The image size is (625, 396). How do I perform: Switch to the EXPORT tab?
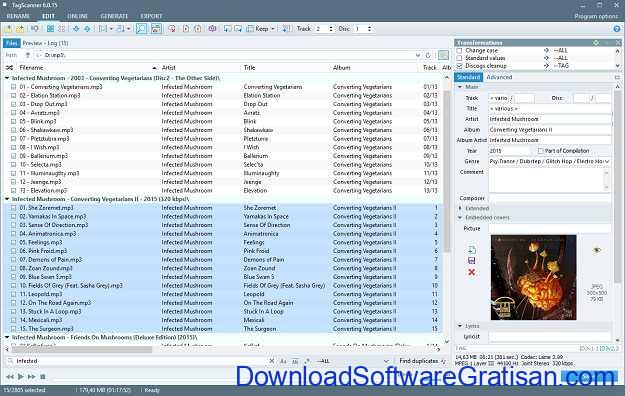pyautogui.click(x=151, y=16)
